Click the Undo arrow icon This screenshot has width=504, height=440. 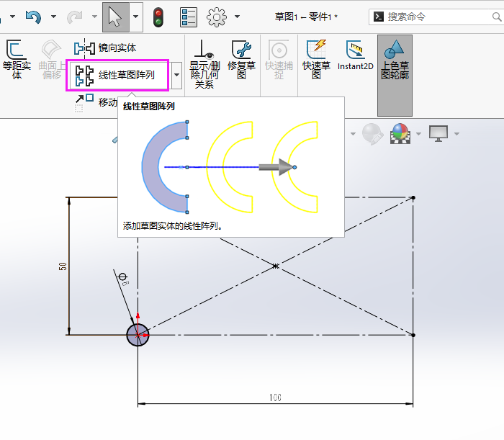[x=33, y=17]
